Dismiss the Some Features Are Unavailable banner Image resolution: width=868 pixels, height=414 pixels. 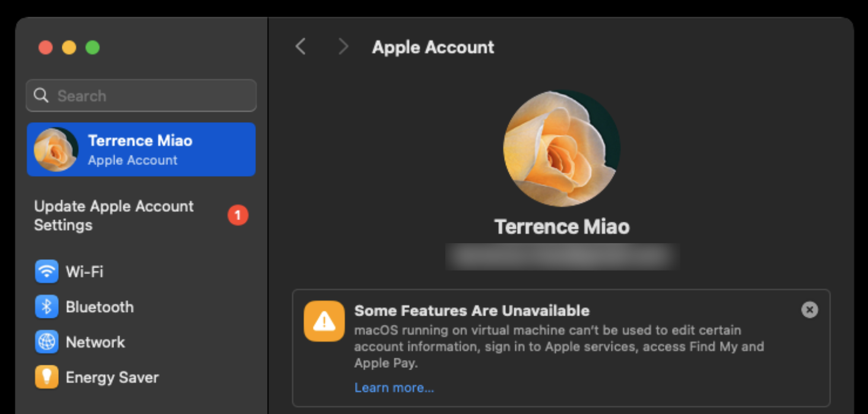(809, 309)
